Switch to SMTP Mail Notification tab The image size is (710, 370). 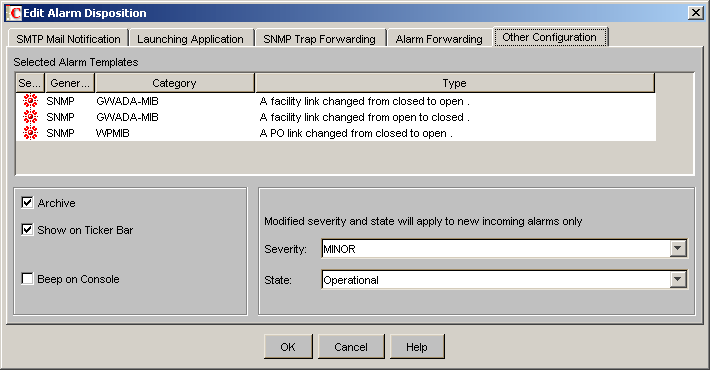click(68, 39)
